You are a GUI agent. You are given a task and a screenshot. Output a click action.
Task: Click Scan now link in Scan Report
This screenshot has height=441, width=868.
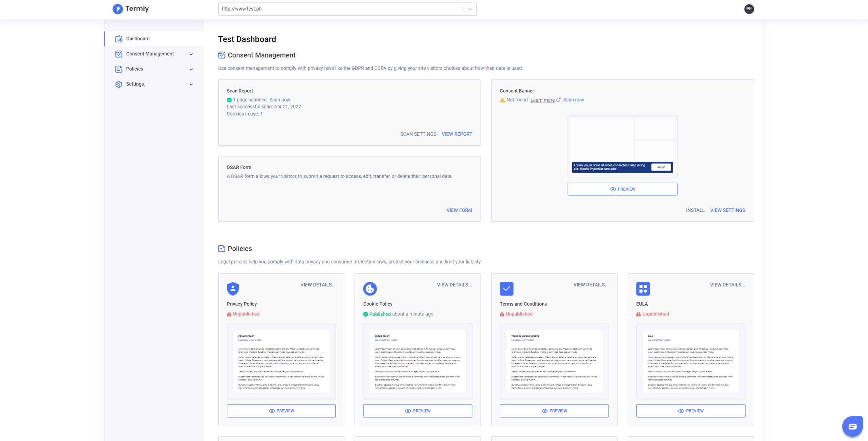tap(279, 100)
